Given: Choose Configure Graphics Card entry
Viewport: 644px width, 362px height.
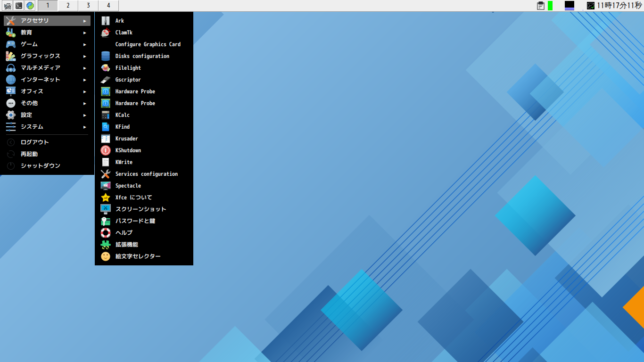Looking at the screenshot, I should pyautogui.click(x=144, y=44).
